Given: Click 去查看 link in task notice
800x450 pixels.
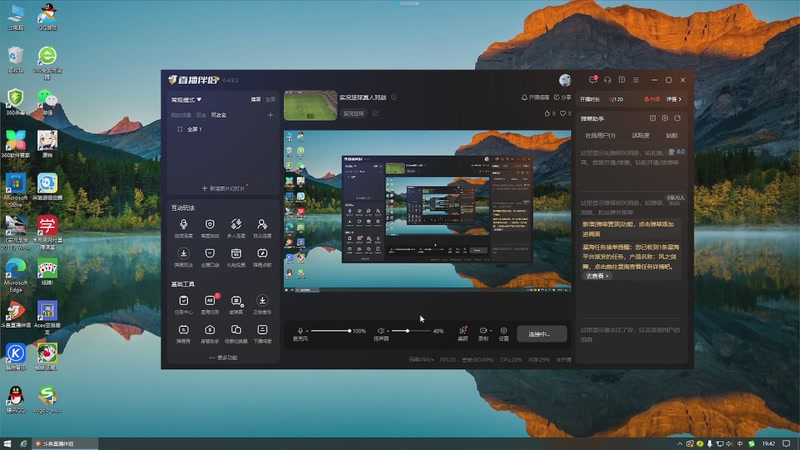Looking at the screenshot, I should (x=597, y=276).
